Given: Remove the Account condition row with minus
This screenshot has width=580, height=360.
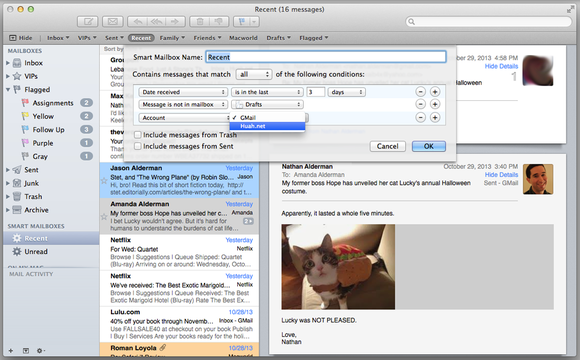Looking at the screenshot, I should click(x=421, y=118).
